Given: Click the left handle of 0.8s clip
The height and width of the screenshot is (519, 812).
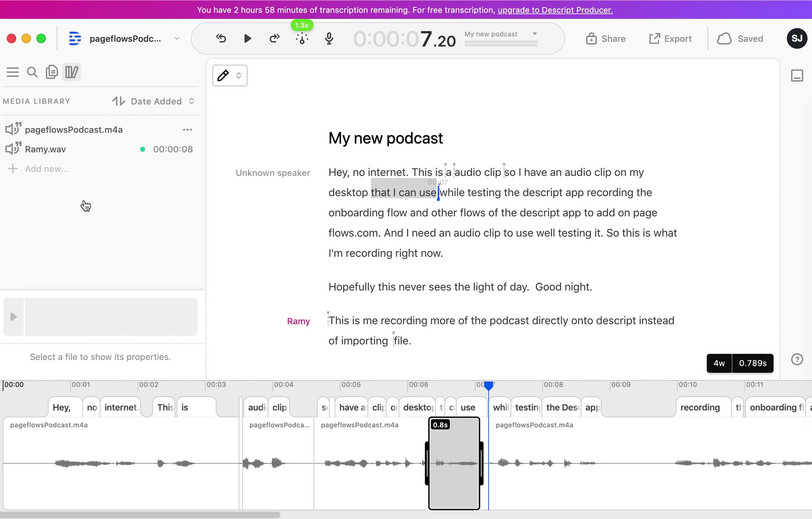Looking at the screenshot, I should pos(427,463).
